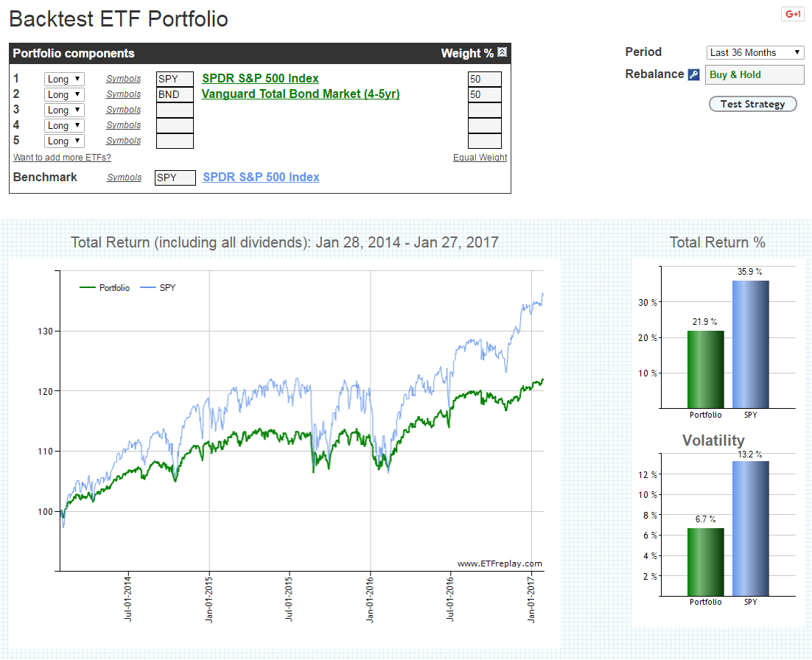812x660 pixels.
Task: Click the Benchmark SPY input field
Action: point(175,177)
